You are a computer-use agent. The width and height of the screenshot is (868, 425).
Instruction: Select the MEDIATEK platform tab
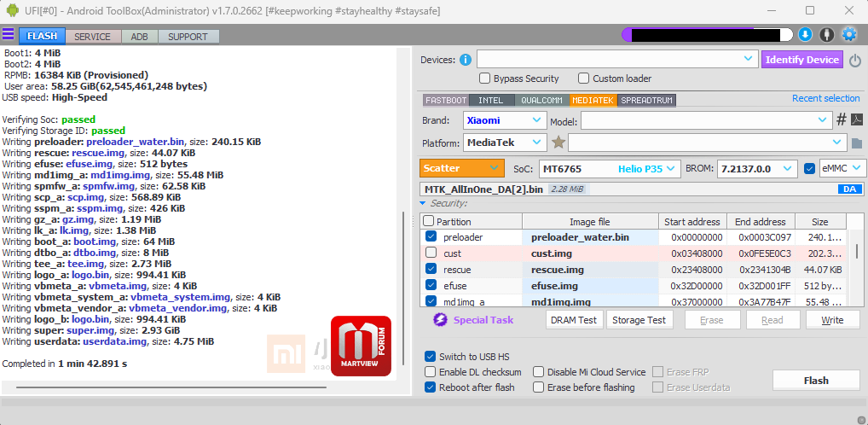(x=593, y=101)
